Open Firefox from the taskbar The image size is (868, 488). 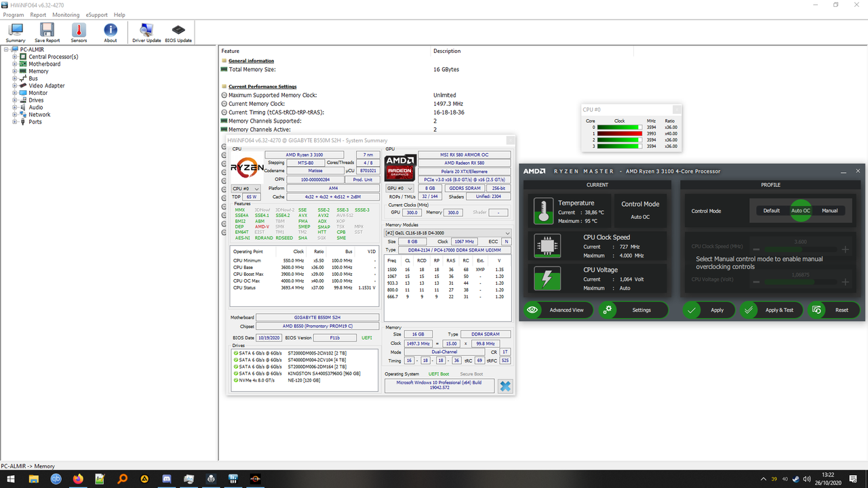point(77,479)
